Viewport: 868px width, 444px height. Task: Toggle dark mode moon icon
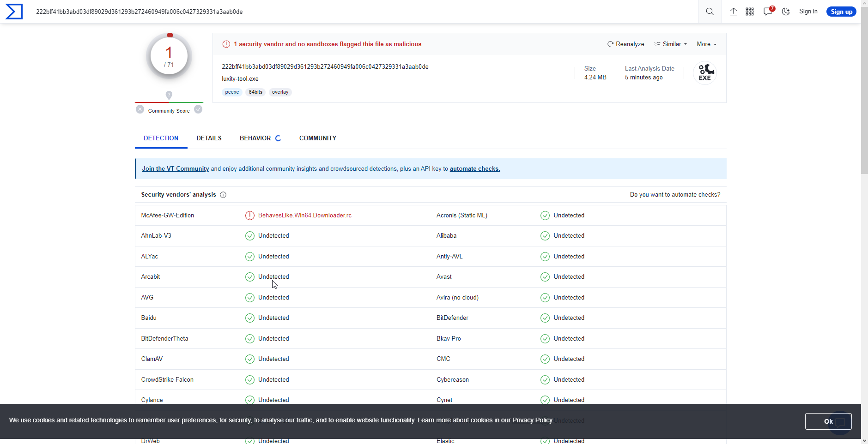click(785, 12)
